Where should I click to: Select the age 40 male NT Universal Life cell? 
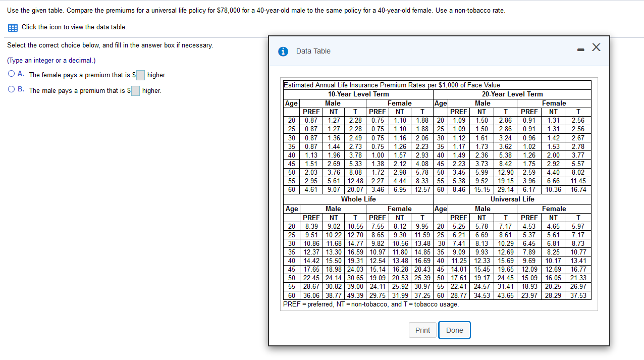point(481,261)
